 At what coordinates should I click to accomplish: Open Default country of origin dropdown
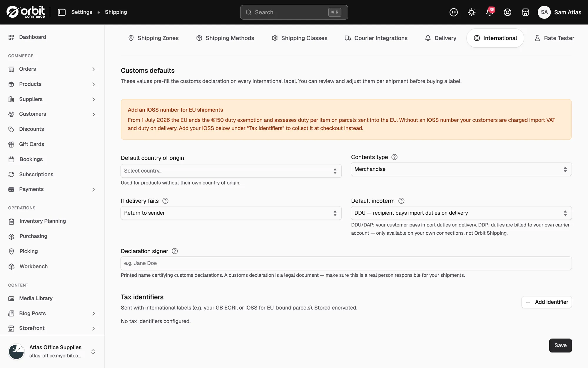[x=231, y=171]
